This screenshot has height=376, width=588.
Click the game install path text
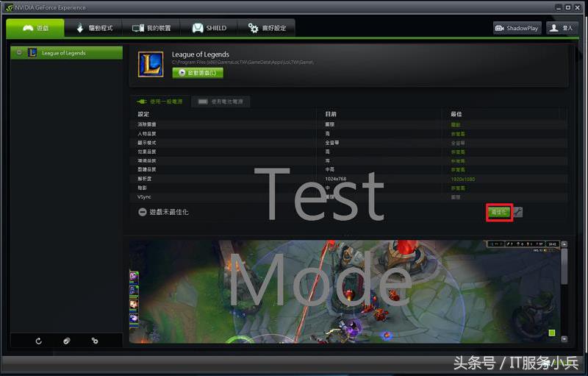pyautogui.click(x=243, y=63)
